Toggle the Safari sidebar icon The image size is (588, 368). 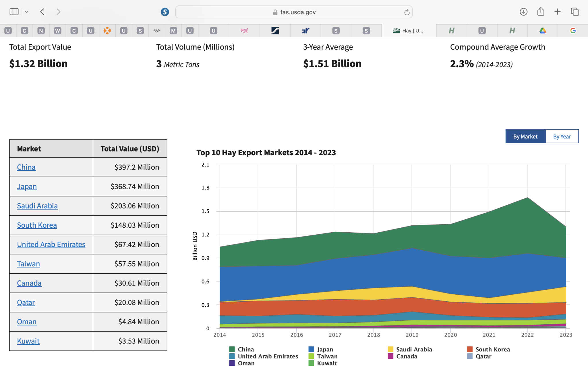click(x=14, y=12)
